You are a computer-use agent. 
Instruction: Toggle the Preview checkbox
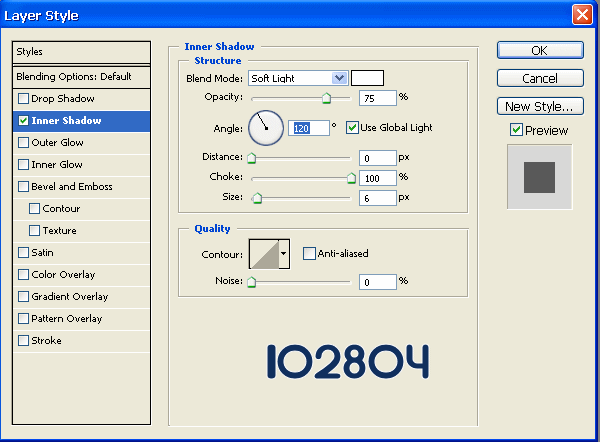click(x=516, y=130)
